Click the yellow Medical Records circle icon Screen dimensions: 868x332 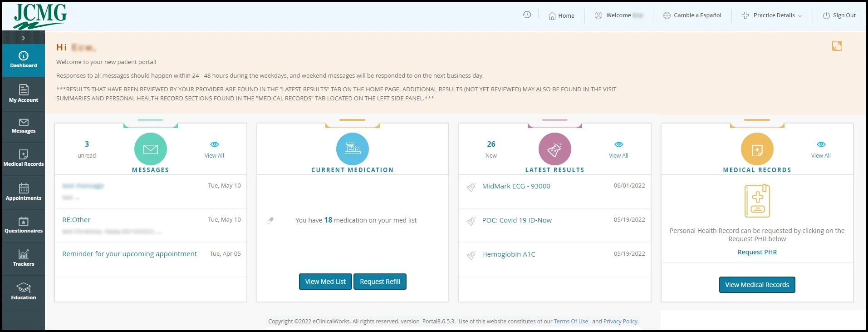click(757, 149)
